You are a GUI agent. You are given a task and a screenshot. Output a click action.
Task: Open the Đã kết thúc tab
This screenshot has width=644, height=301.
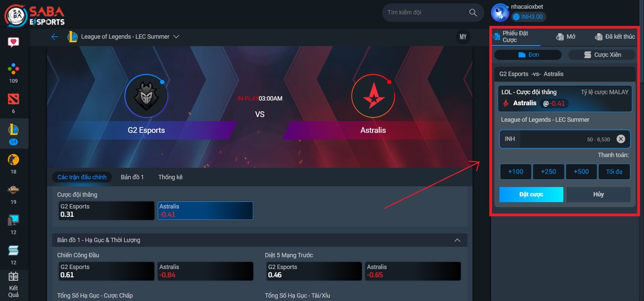[x=615, y=37]
